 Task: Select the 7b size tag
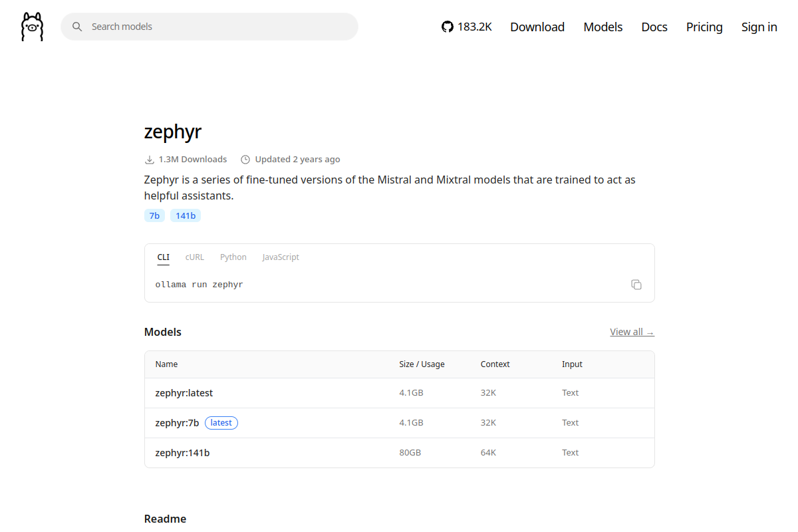(154, 215)
